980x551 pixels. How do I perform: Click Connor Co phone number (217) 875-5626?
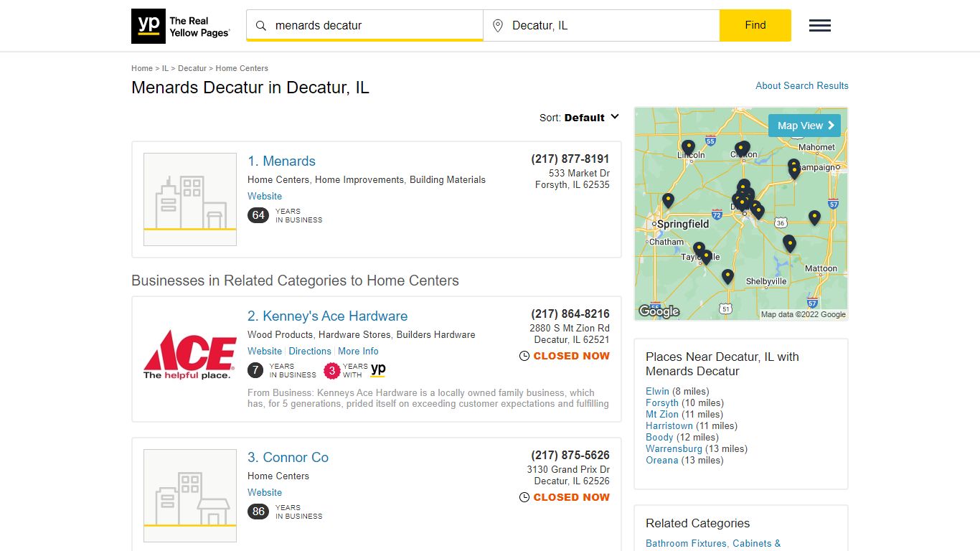point(570,455)
